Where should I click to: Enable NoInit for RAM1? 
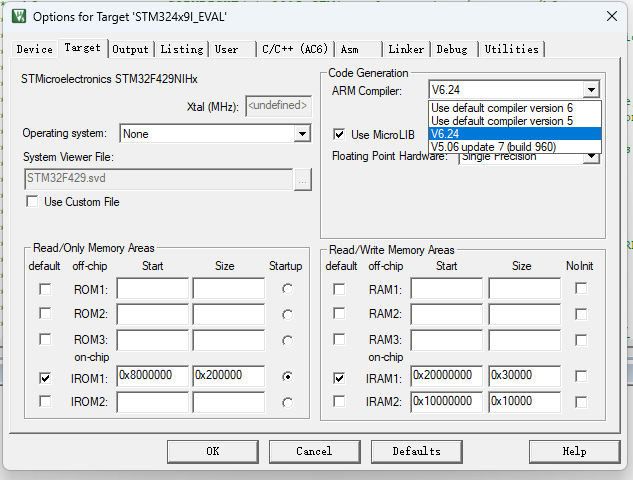(x=581, y=288)
